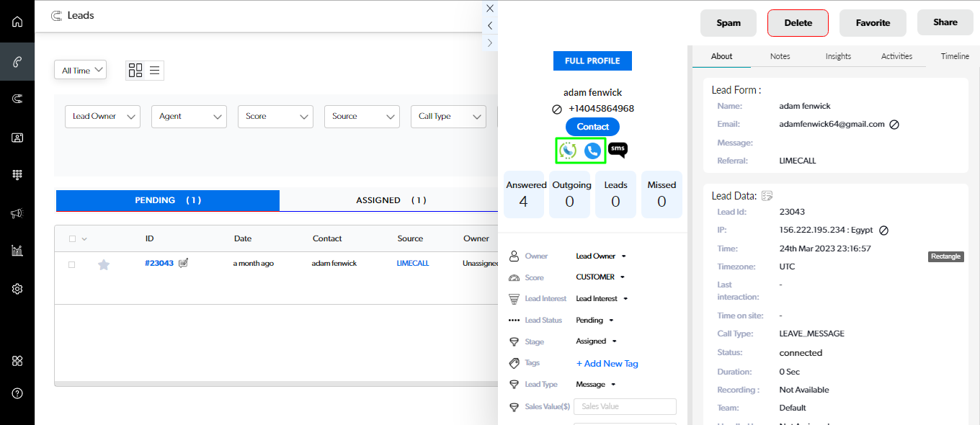Go to previous lead with left chevron

click(x=490, y=26)
